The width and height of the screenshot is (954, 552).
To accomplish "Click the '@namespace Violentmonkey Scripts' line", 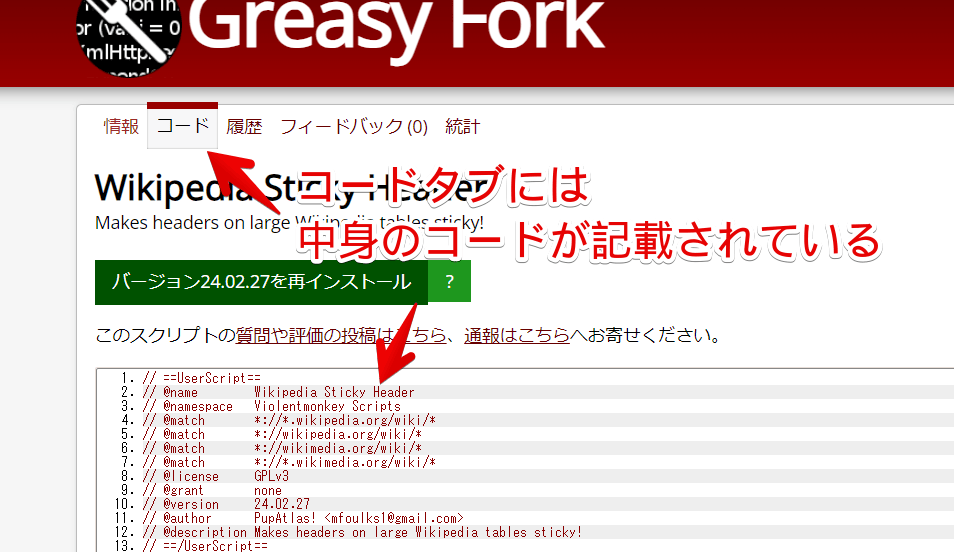I will pos(271,406).
